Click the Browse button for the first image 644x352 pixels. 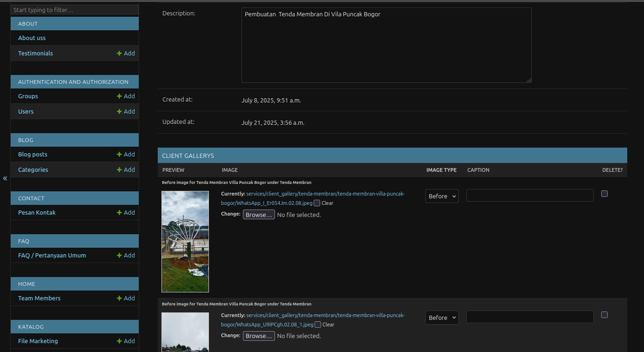pos(259,214)
